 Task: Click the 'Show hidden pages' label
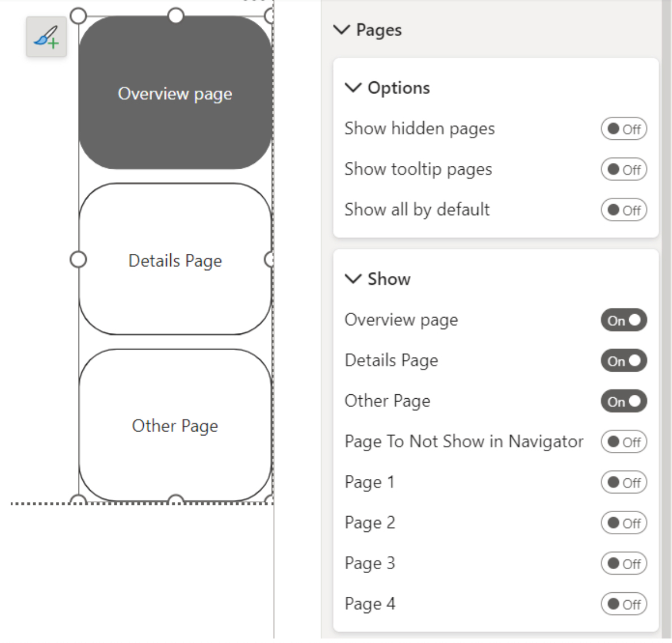point(419,129)
